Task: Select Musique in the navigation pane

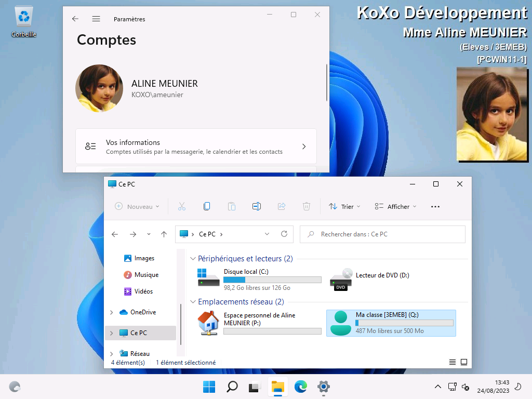Action: tap(146, 275)
